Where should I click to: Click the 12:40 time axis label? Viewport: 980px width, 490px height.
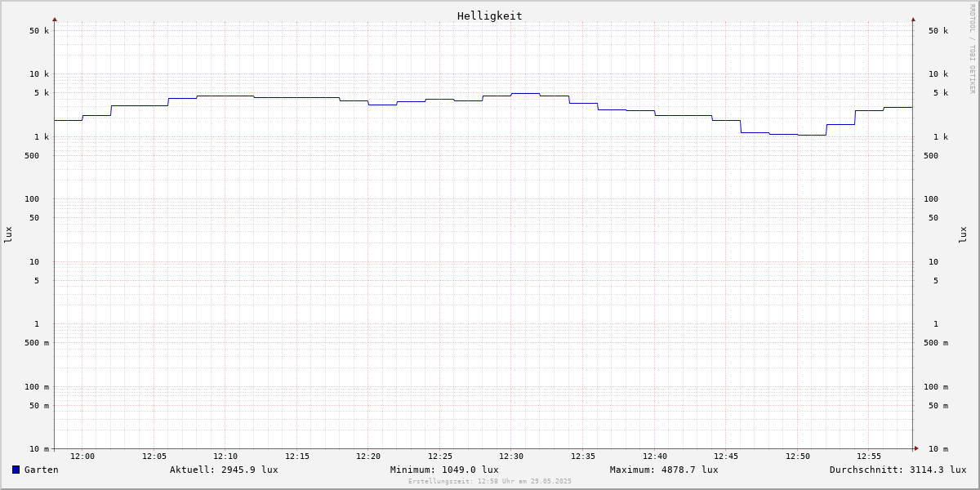pos(655,457)
